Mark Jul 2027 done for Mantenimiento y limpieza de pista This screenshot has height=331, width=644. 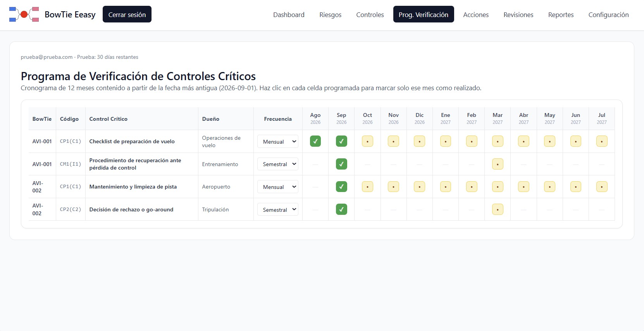pos(602,187)
